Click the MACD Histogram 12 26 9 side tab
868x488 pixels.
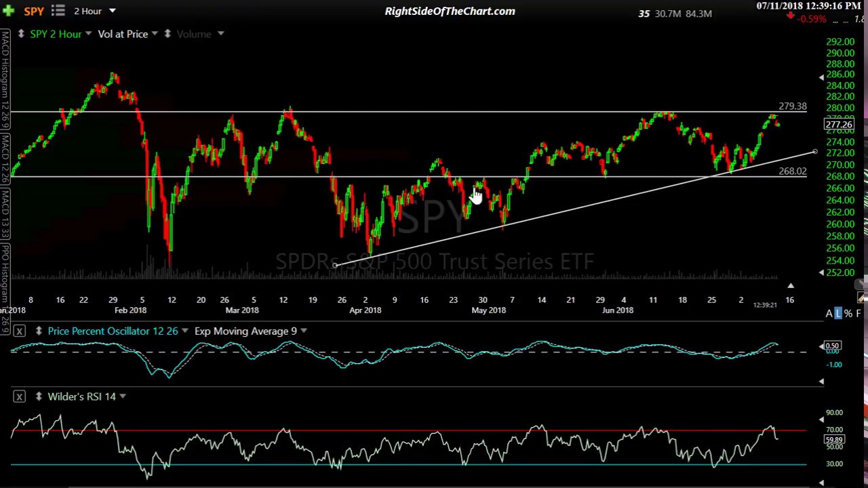(x=5, y=80)
